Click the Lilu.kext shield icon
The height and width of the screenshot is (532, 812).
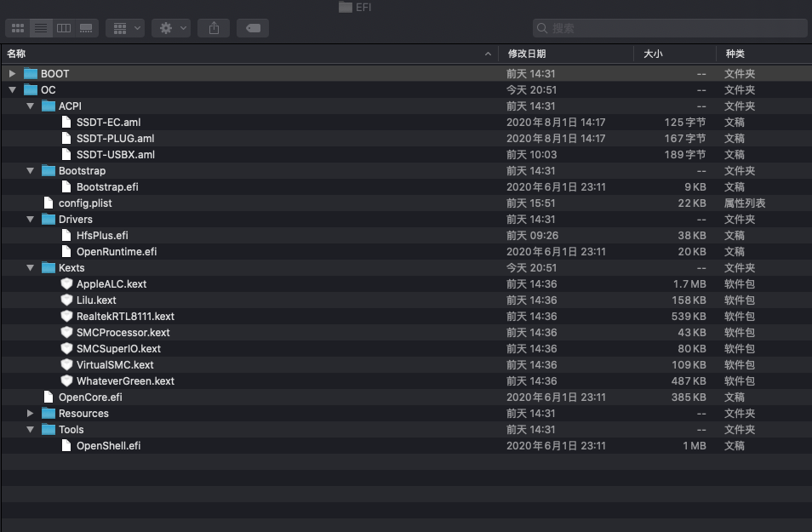pos(66,300)
